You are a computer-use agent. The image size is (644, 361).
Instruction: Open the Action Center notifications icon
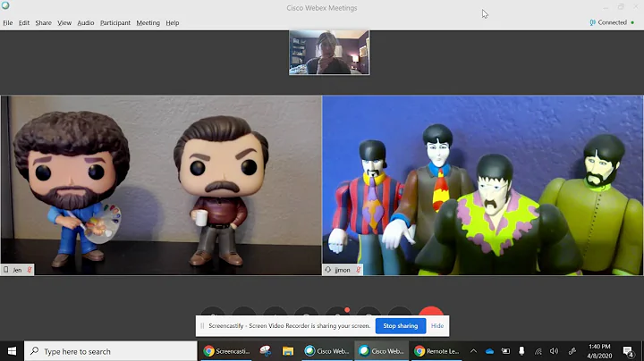click(628, 351)
